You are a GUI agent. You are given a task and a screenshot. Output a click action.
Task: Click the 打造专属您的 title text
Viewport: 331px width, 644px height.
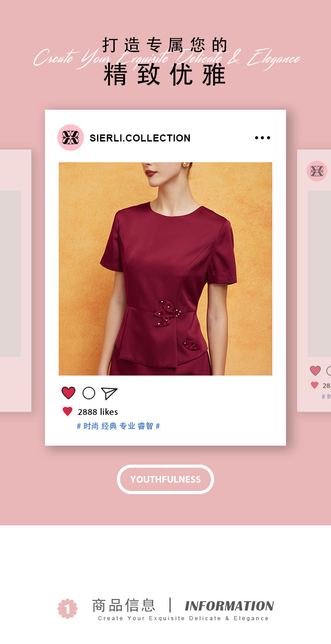click(x=165, y=45)
